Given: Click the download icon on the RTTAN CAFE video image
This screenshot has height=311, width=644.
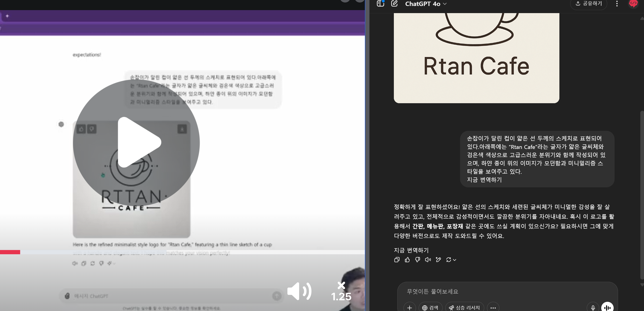Looking at the screenshot, I should pyautogui.click(x=182, y=129).
